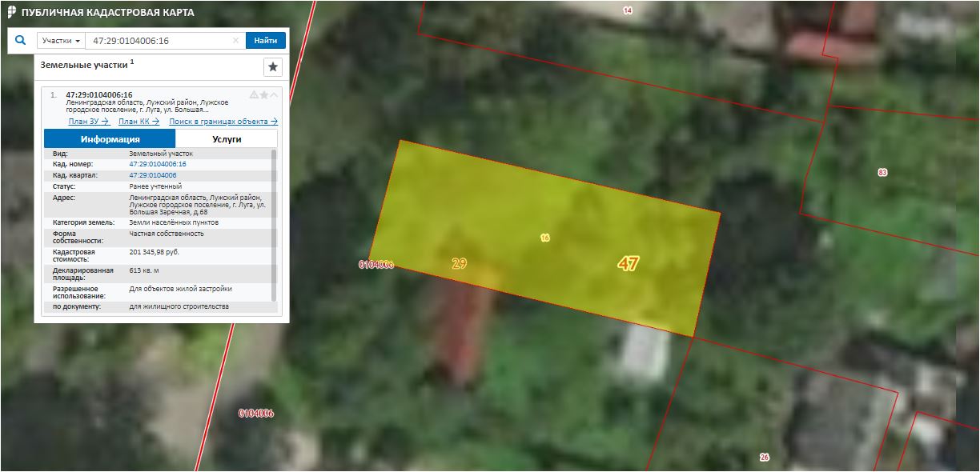Open cadastral quarter link 47:29:0104006

coord(152,175)
